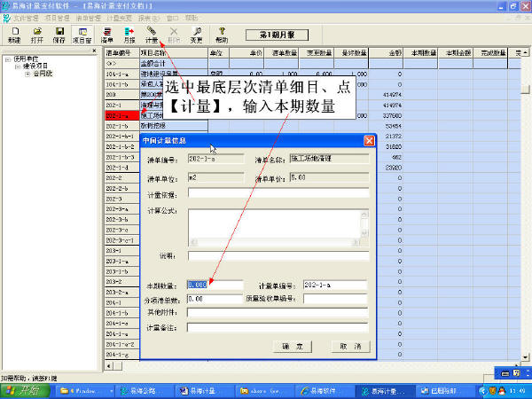Click the 清单编号 column header
The image size is (532, 399).
point(122,53)
